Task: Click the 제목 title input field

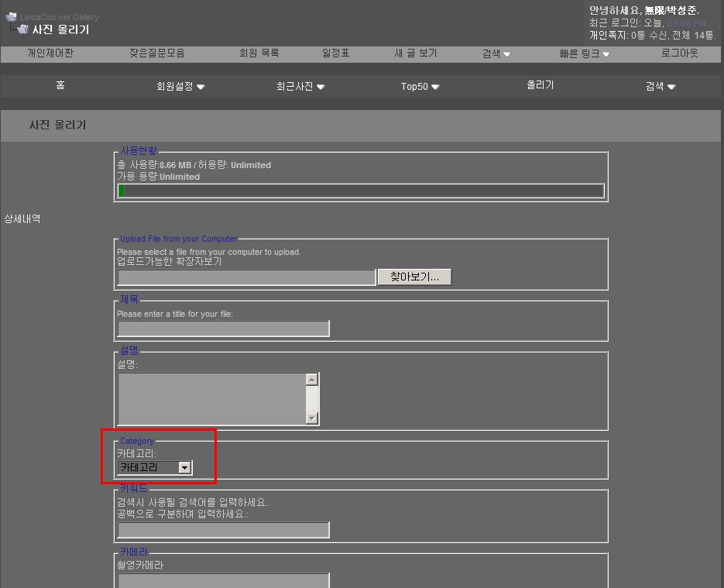Action: tap(223, 328)
